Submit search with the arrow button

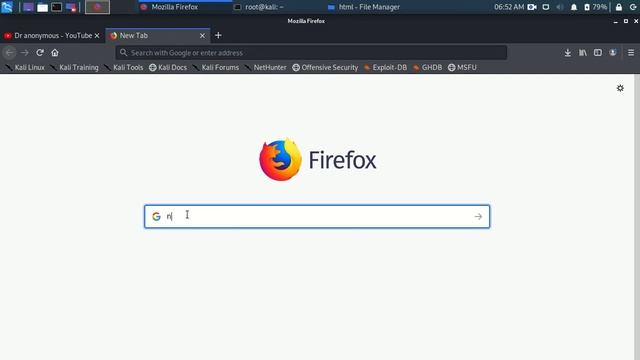478,216
